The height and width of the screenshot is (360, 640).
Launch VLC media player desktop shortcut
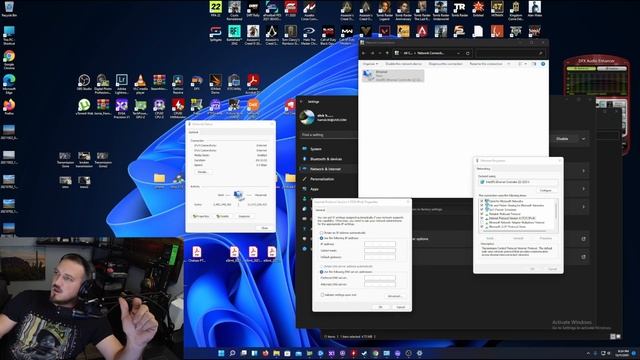point(140,84)
